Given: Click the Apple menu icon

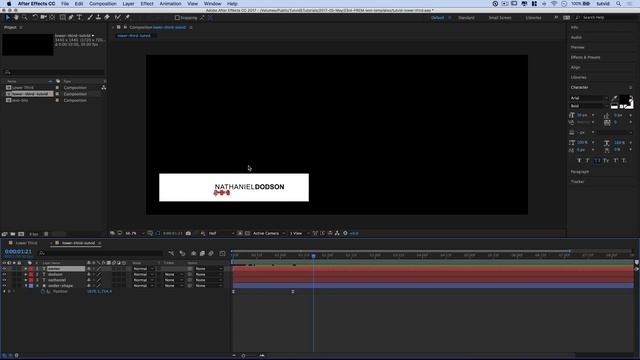Looking at the screenshot, I should (9, 4).
